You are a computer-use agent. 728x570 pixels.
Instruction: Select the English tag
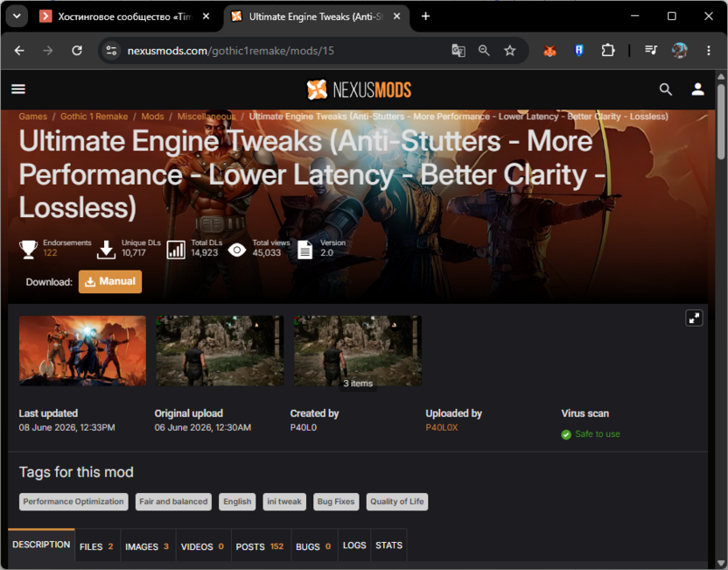click(237, 502)
